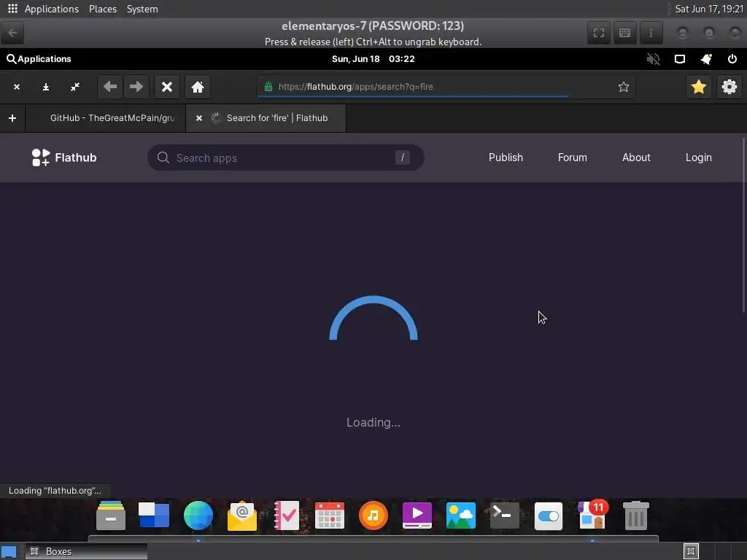This screenshot has height=560, width=747.
Task: Launch Music app in the dock
Action: 373,516
